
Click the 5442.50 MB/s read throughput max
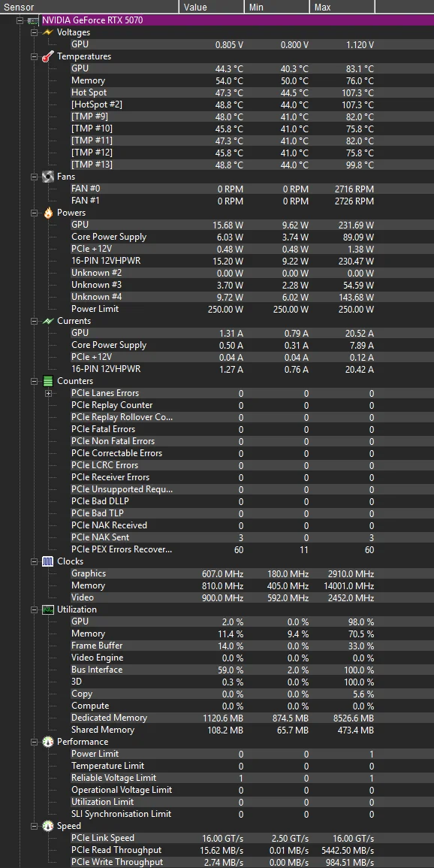pyautogui.click(x=347, y=850)
